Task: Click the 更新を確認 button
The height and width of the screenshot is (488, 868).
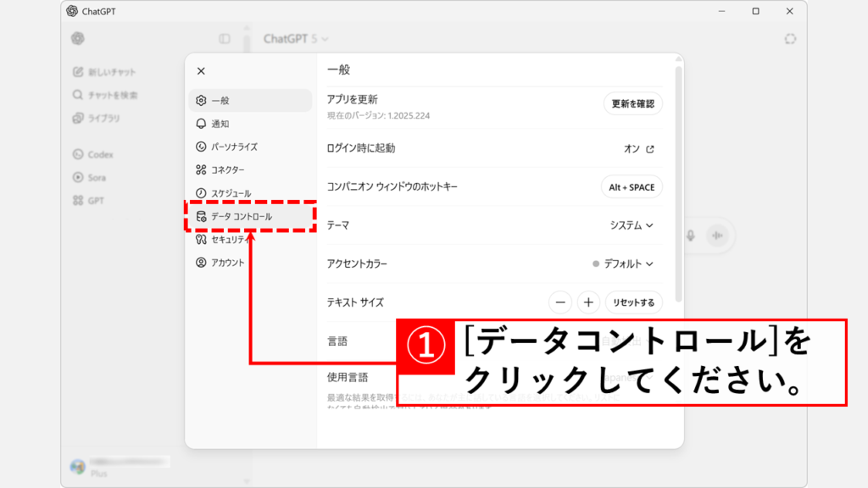Action: pos(632,104)
